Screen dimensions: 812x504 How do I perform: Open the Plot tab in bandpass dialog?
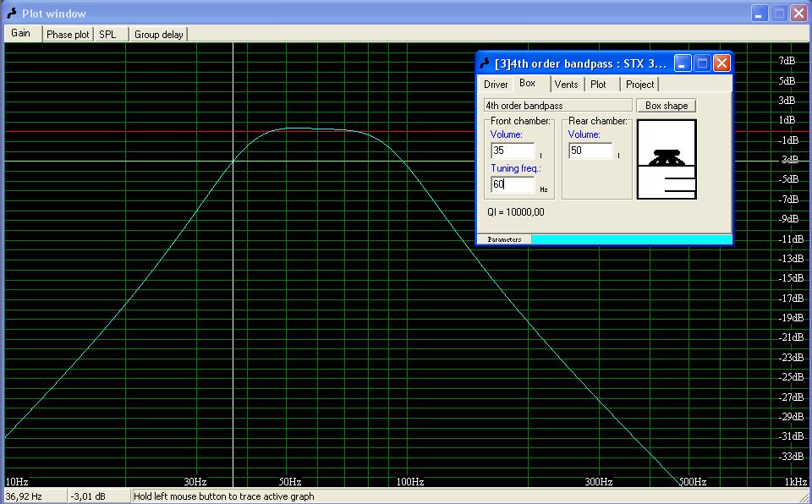pos(598,85)
